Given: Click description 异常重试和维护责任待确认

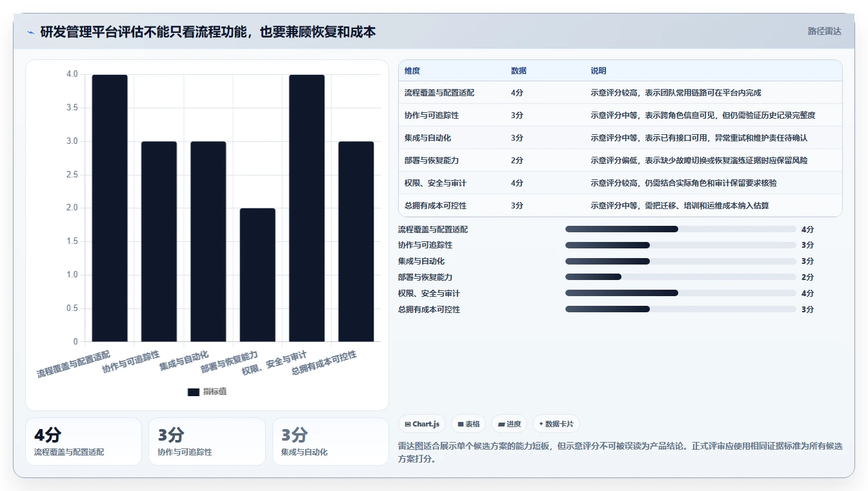Looking at the screenshot, I should [762, 138].
